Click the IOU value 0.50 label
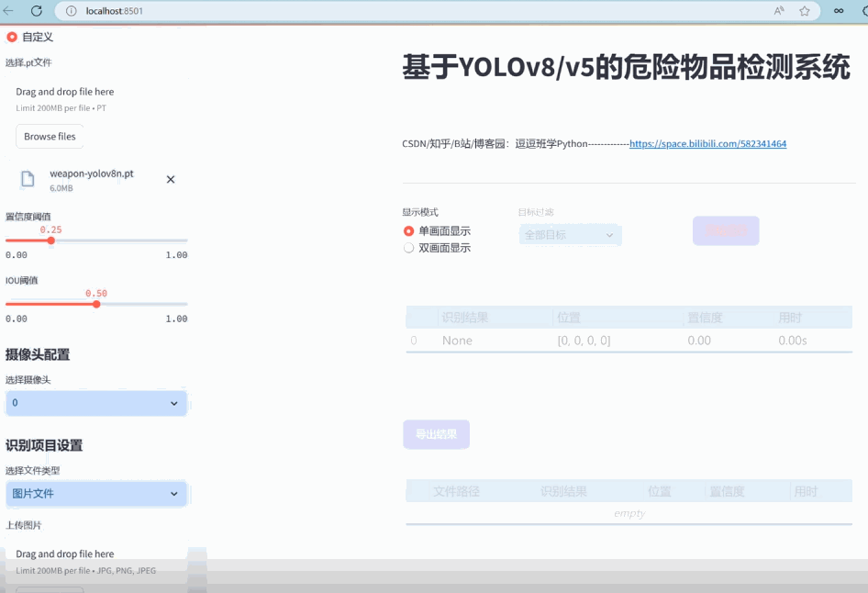 point(96,293)
